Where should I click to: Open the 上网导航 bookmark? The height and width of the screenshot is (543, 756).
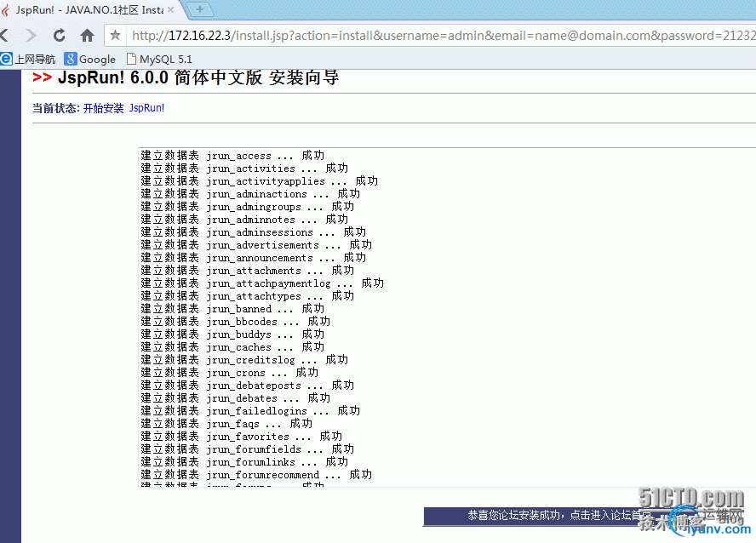28,60
